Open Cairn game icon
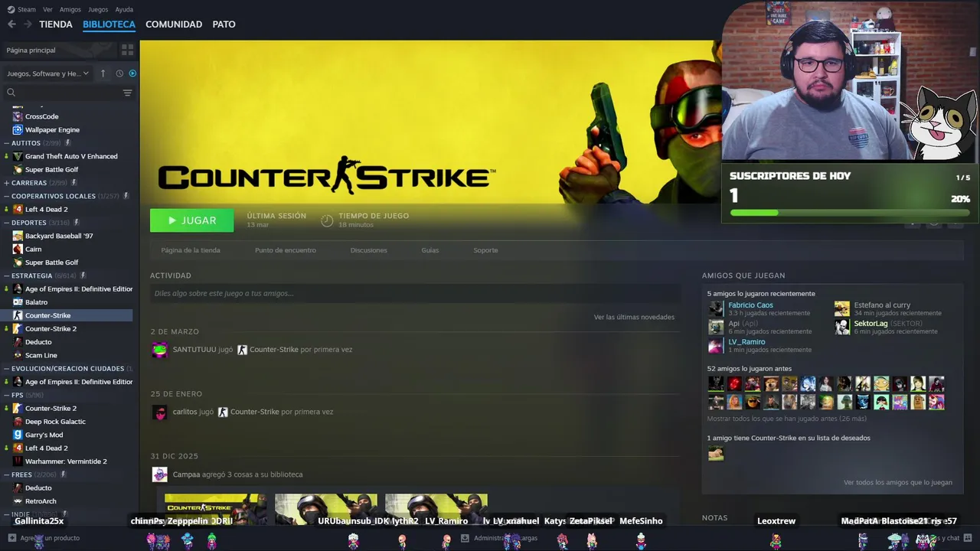The height and width of the screenshot is (551, 980). (x=18, y=249)
